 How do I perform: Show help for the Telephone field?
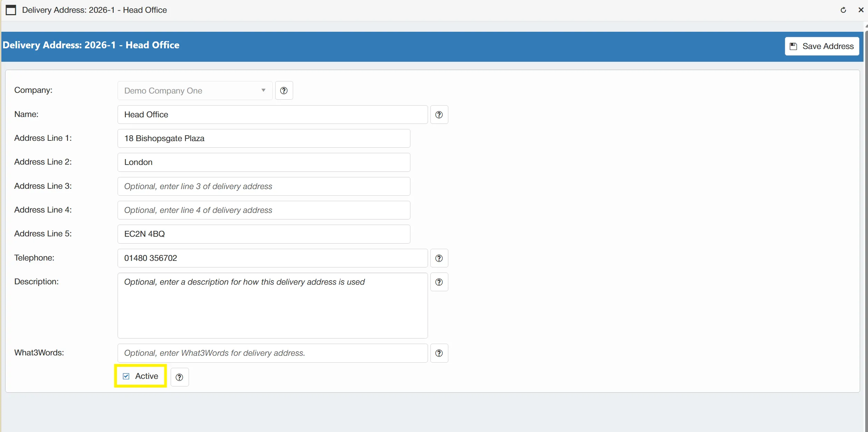click(x=439, y=258)
